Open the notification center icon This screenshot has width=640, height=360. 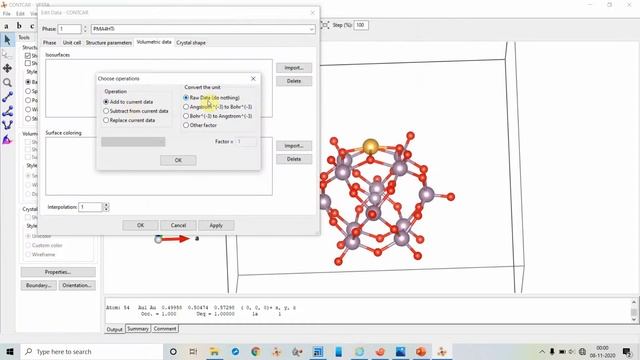click(x=627, y=351)
